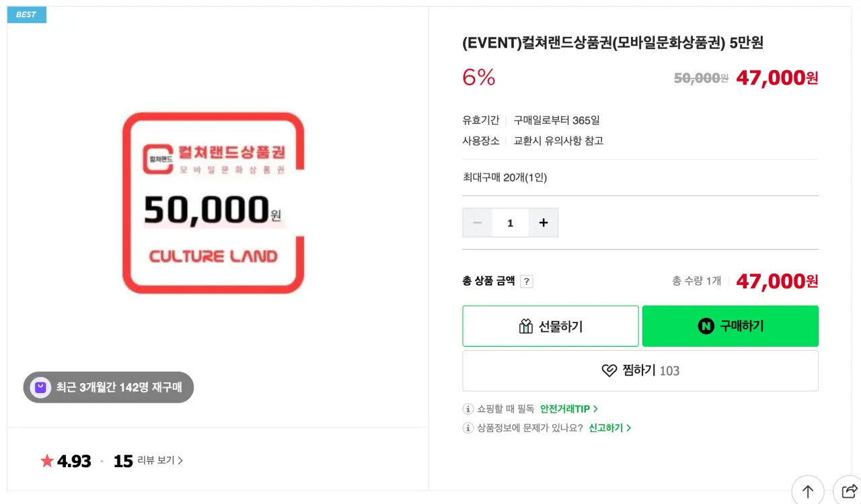Click the scroll-to-top arrow icon
Screen dimensions: 861x504
(808, 491)
